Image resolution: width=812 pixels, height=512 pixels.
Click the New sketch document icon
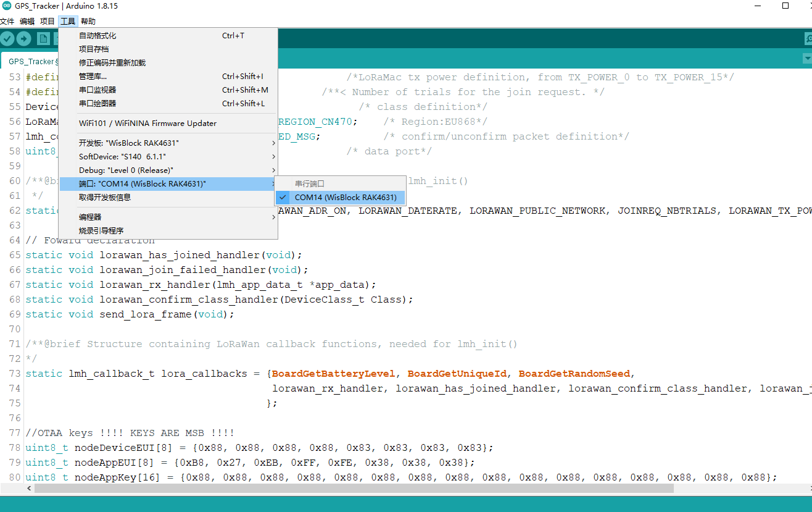click(x=43, y=39)
